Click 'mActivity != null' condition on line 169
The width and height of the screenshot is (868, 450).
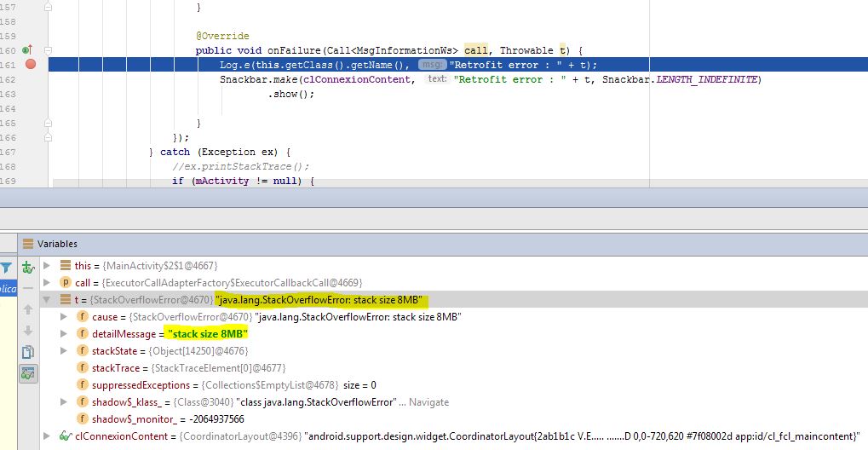click(x=246, y=181)
